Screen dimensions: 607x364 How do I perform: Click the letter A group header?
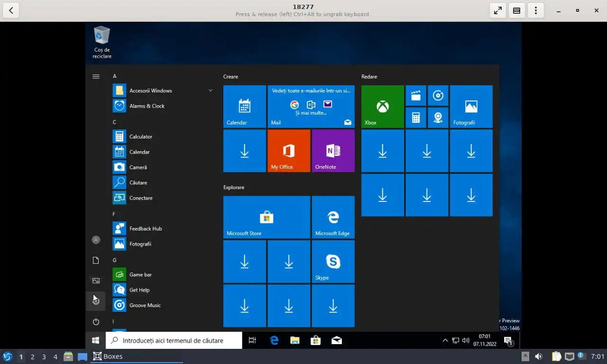(x=114, y=76)
